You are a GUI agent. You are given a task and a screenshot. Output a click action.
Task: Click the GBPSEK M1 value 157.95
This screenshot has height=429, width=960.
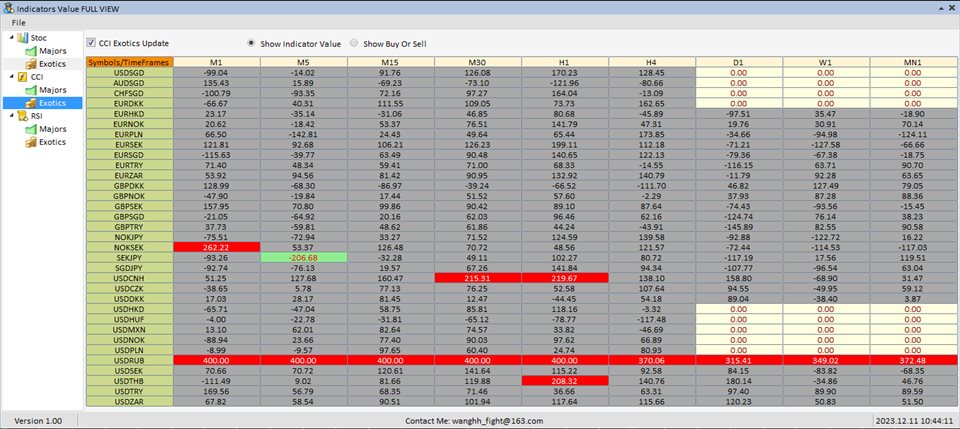217,206
